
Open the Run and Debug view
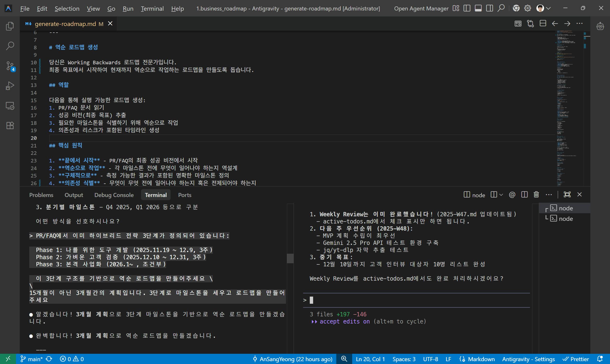pos(10,85)
